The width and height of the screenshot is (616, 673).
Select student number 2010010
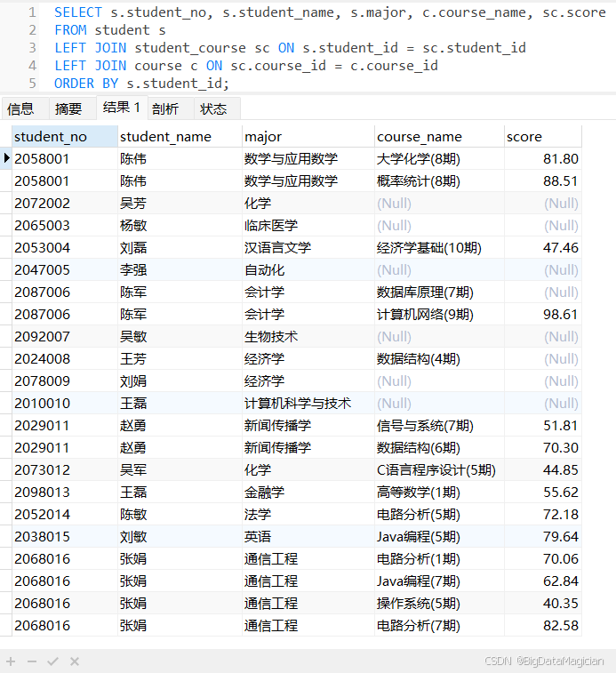[64, 404]
